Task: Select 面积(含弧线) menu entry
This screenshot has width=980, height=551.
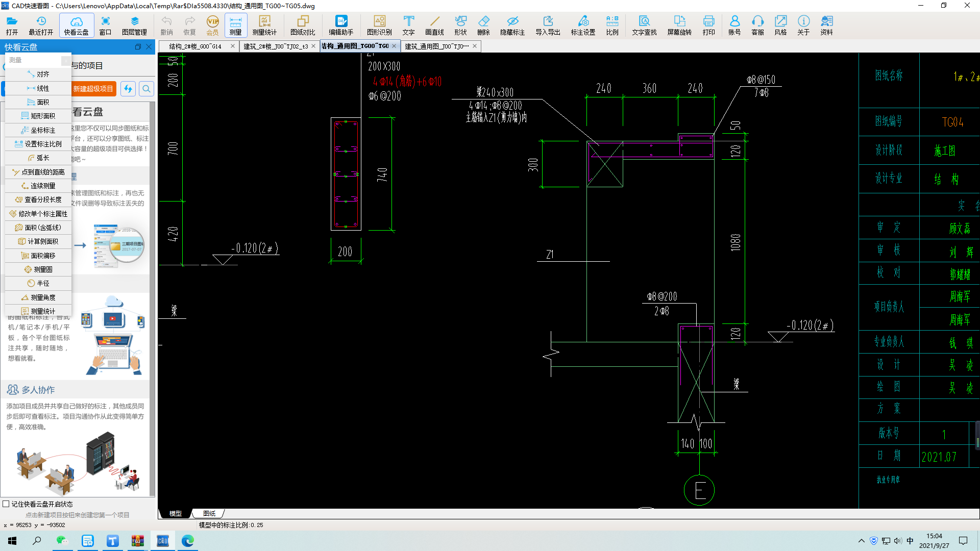Action: pyautogui.click(x=38, y=228)
